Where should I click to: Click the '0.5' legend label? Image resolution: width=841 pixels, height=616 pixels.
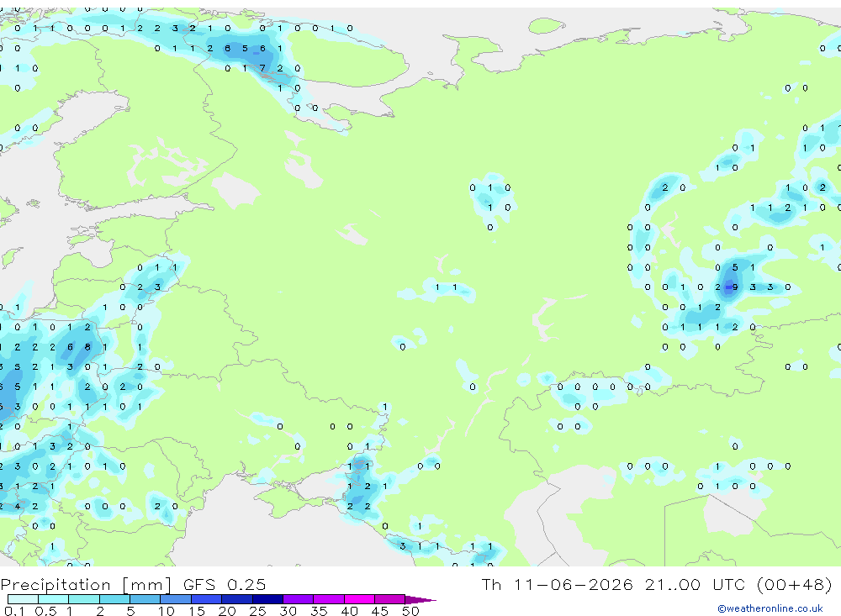click(45, 611)
